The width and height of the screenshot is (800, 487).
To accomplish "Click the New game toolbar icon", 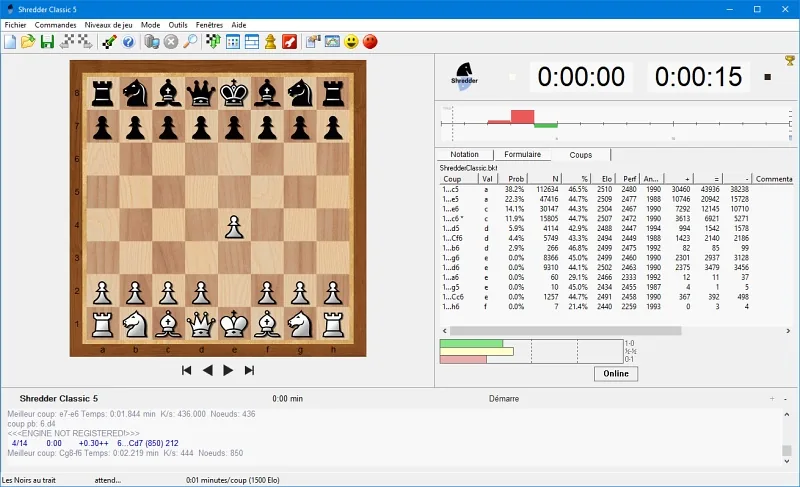I will point(10,42).
